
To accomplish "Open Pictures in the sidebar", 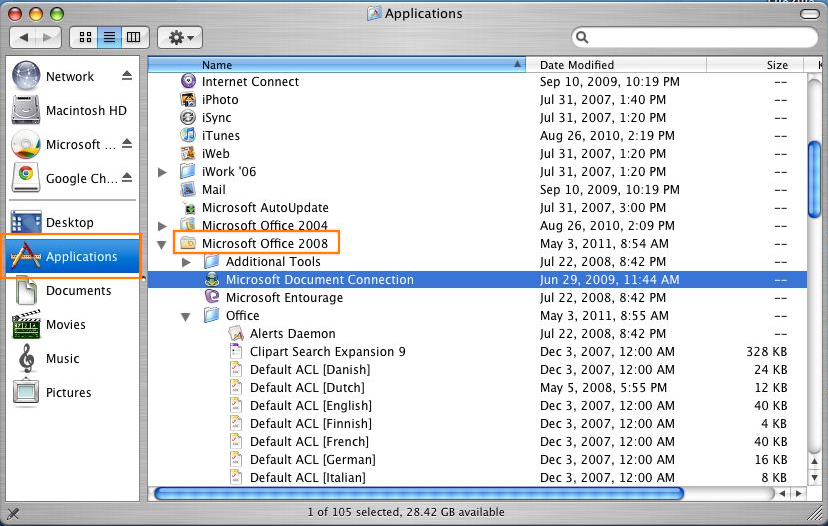I will click(x=52, y=392).
